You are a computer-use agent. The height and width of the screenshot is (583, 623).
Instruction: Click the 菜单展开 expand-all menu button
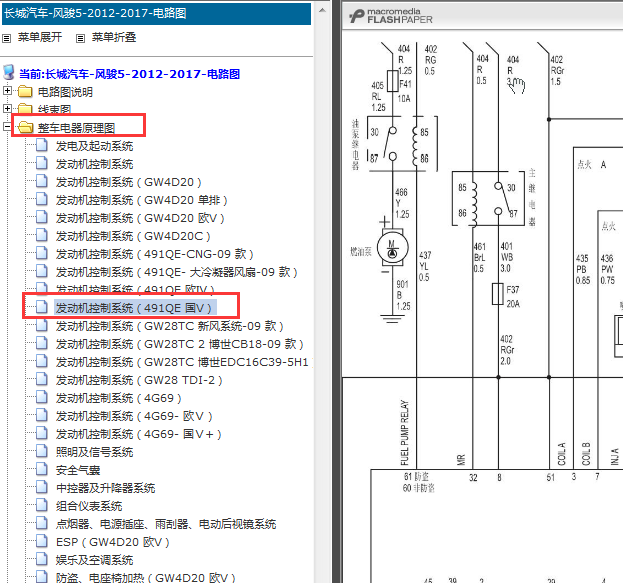pos(40,37)
